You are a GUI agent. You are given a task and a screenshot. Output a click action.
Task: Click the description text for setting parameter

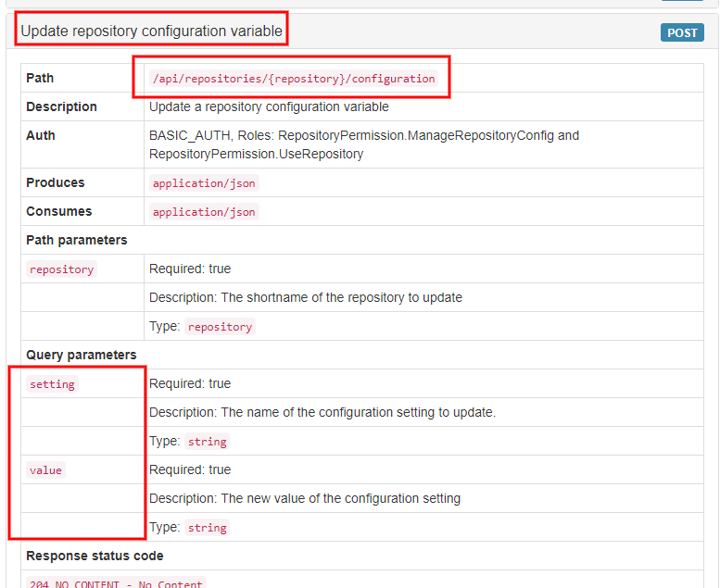click(322, 412)
